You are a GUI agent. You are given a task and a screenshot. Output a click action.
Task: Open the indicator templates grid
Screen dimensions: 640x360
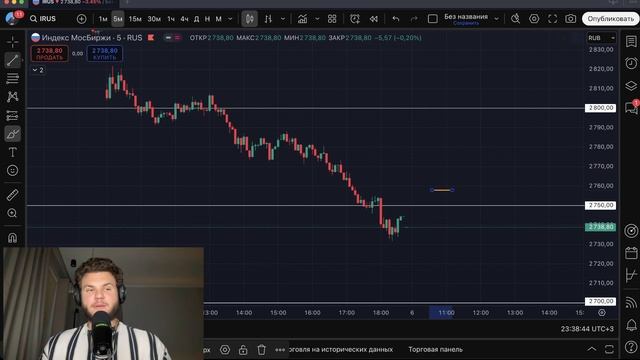point(332,19)
